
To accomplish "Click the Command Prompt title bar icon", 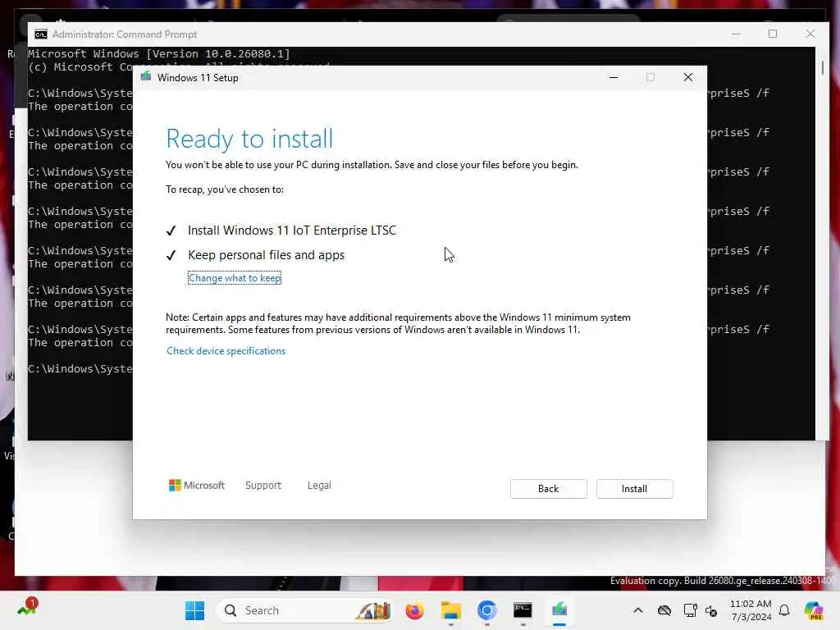I will (41, 34).
